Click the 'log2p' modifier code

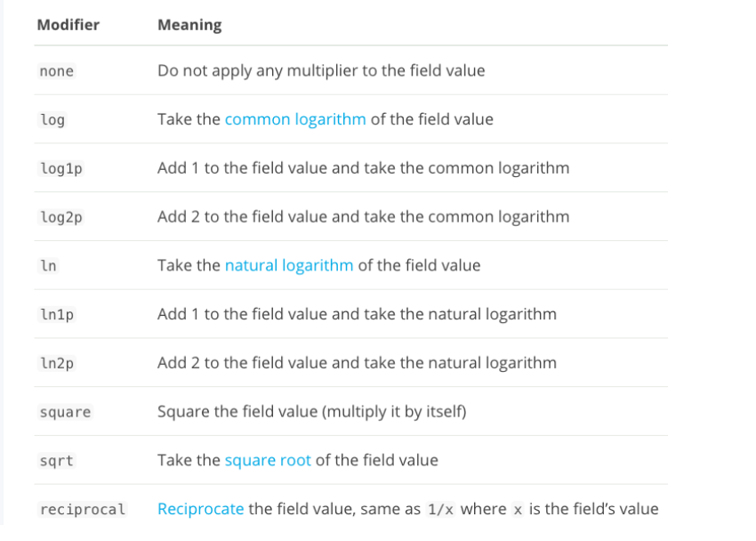tap(60, 217)
